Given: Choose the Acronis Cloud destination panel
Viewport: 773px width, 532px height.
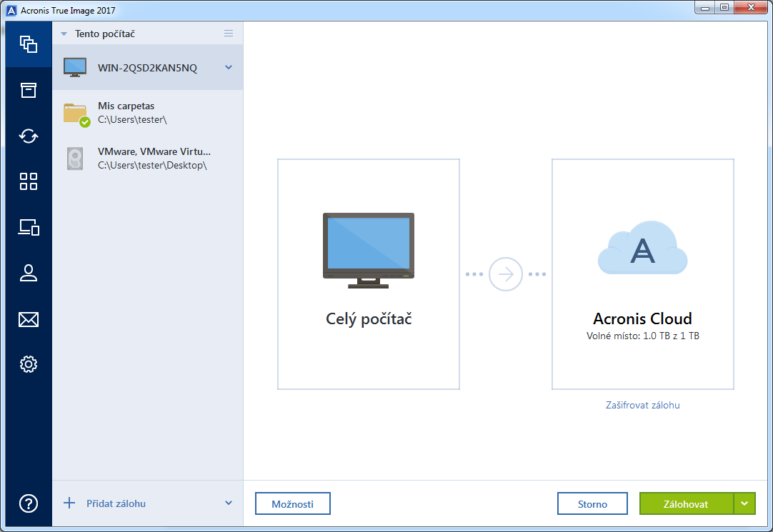Looking at the screenshot, I should (643, 274).
